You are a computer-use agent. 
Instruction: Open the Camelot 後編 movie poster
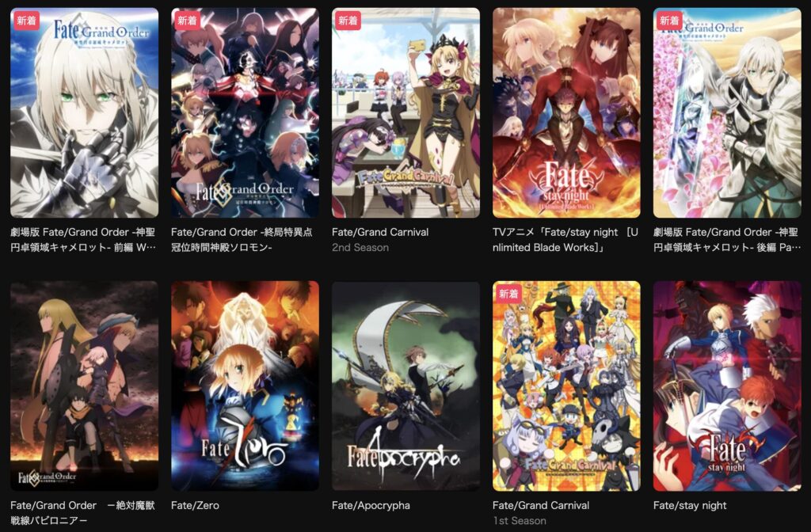[727, 112]
